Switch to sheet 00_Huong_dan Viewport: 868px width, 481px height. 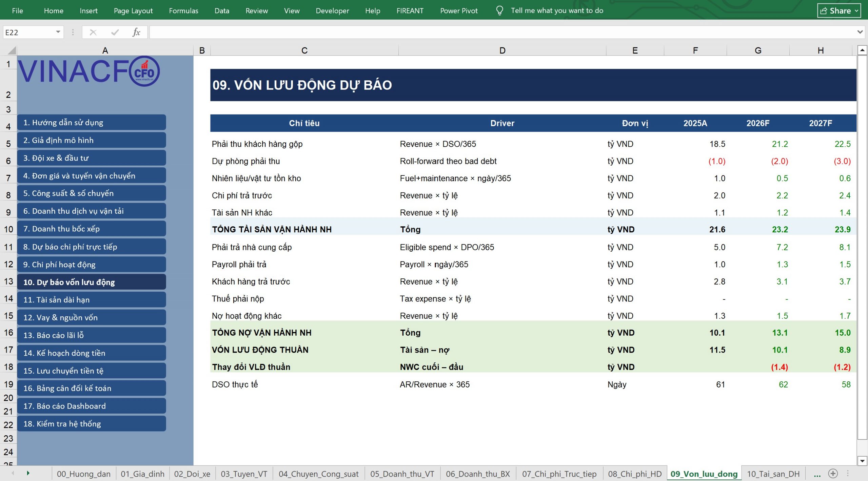click(84, 474)
